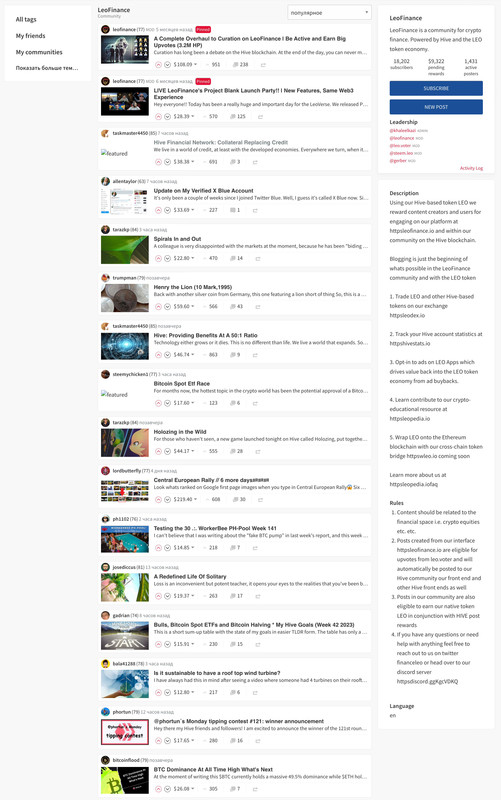Open Testing the 30 WorkerBee PH-Pool title
Viewport: 501px width, 800px height.
[215, 529]
